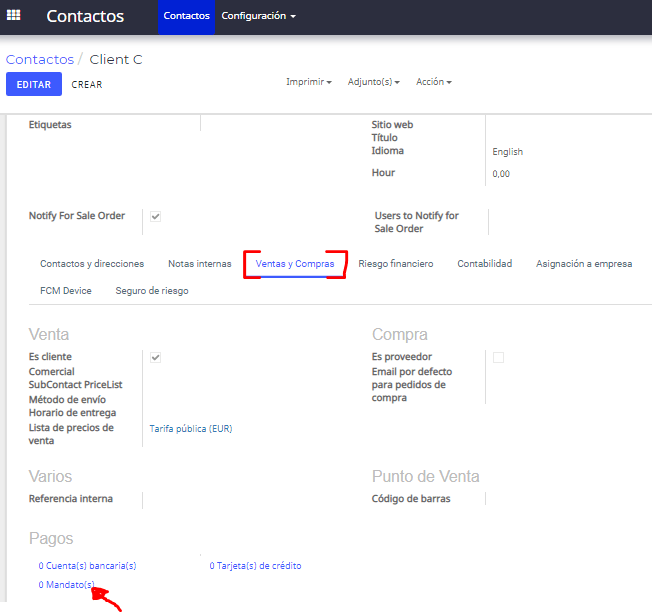Click Email por defecto para pedidos label
Image resolution: width=652 pixels, height=612 pixels.
[x=412, y=385]
